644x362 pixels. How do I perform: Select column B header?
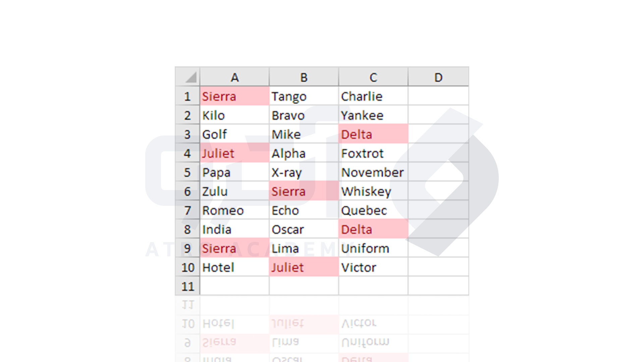pyautogui.click(x=304, y=77)
